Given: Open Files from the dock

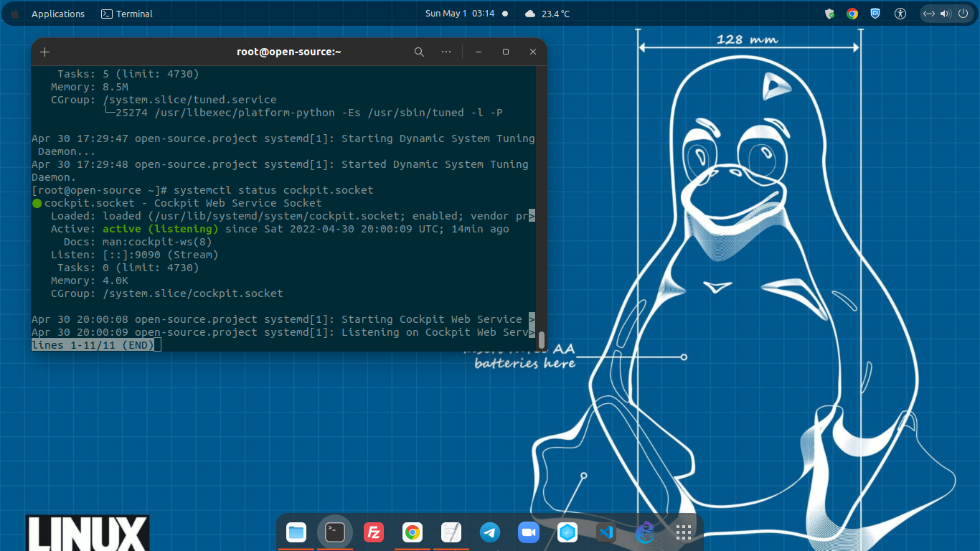Looking at the screenshot, I should (x=296, y=532).
